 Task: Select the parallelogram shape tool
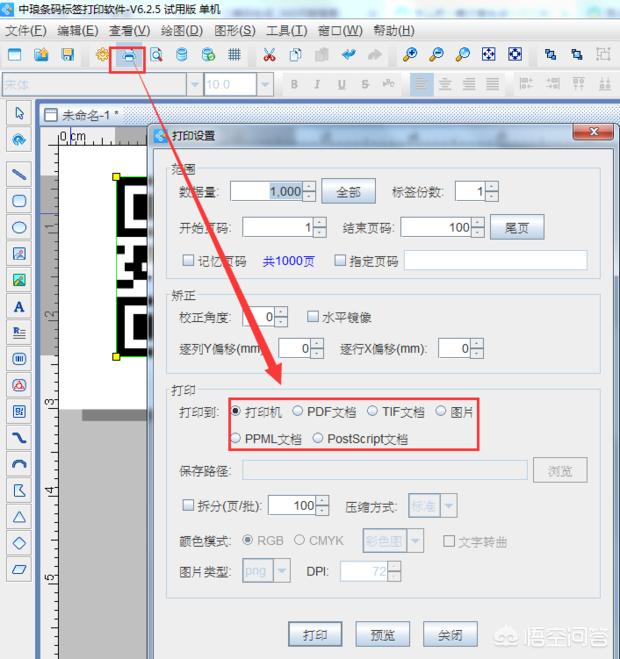pos(19,570)
